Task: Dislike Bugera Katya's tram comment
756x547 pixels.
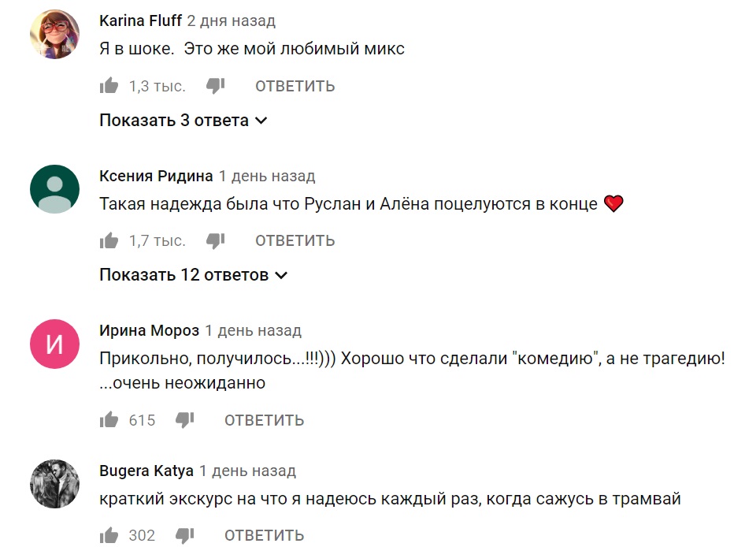Action: [184, 535]
